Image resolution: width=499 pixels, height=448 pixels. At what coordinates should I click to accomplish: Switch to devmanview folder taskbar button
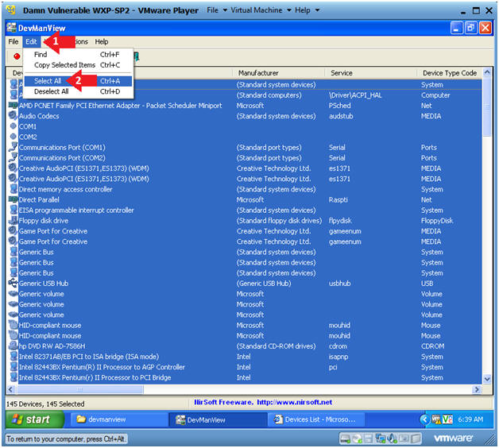118,419
